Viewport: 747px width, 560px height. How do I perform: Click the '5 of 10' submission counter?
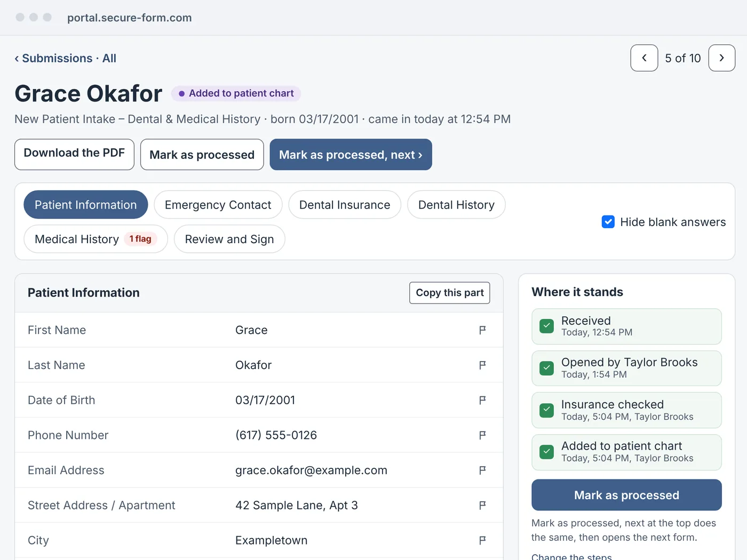[x=683, y=58]
